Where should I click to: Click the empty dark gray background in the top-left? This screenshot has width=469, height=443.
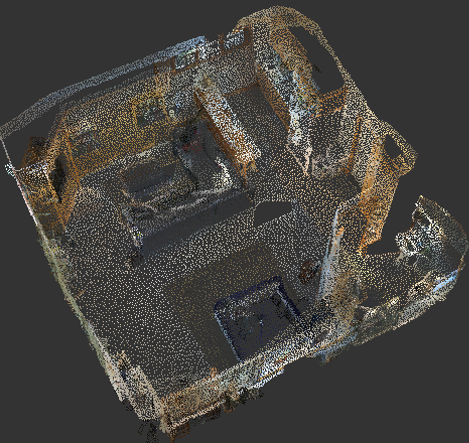[50, 40]
